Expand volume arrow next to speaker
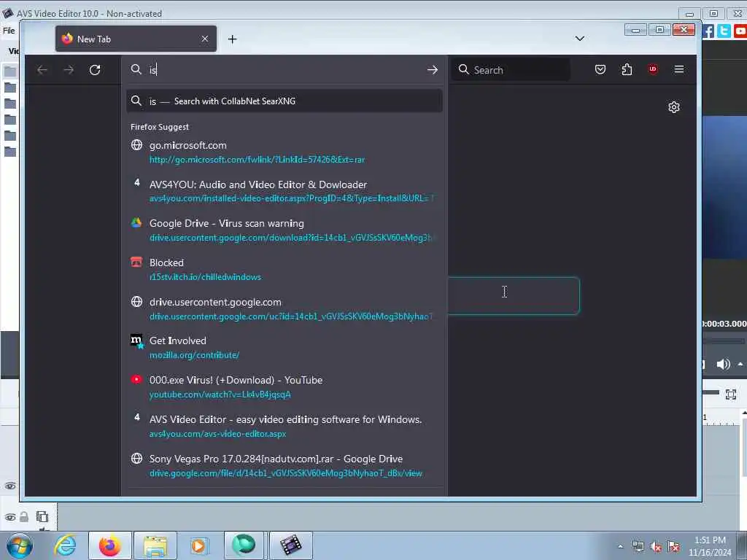 point(740,365)
